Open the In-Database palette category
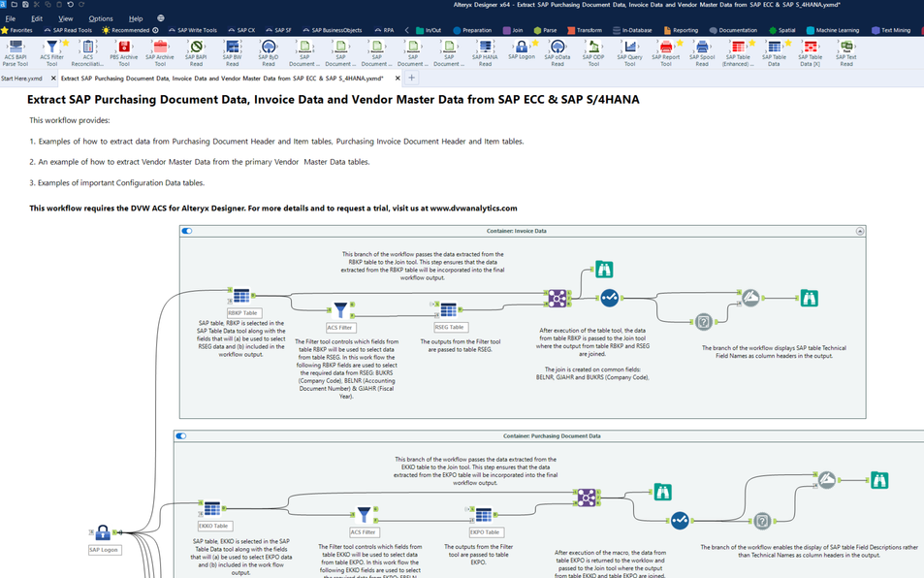The width and height of the screenshot is (924, 578). click(x=632, y=30)
